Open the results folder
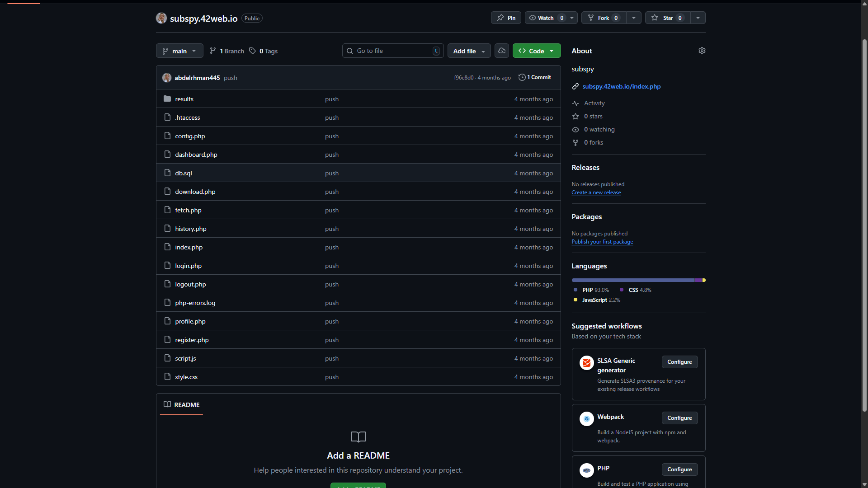 (x=184, y=99)
